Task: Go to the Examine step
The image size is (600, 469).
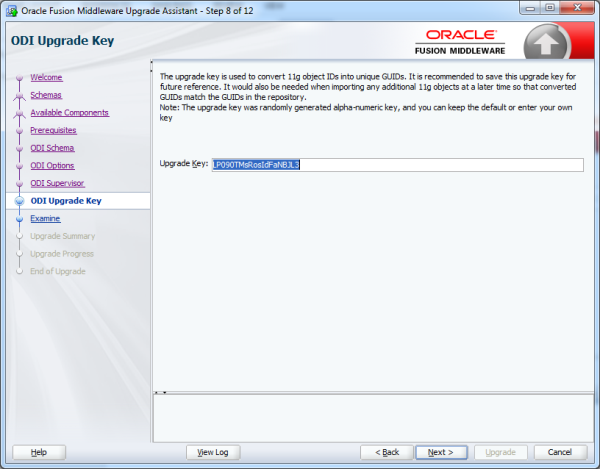Action: tap(45, 218)
